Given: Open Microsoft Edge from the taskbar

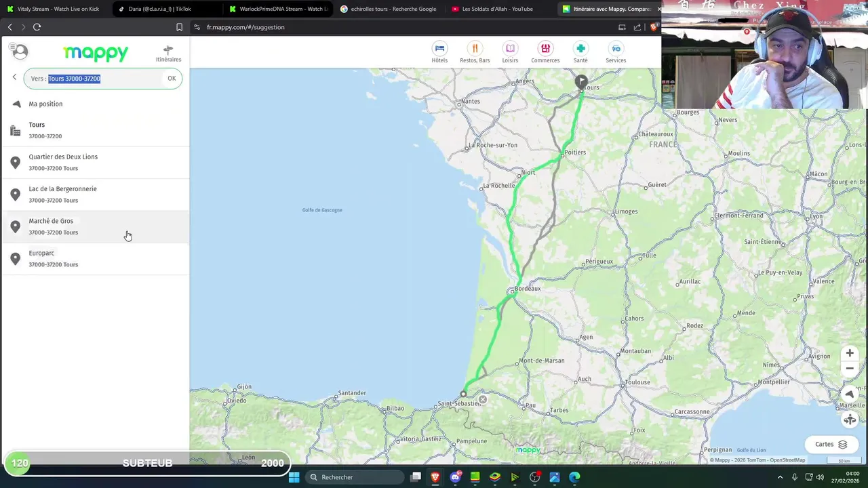Looking at the screenshot, I should click(x=574, y=477).
